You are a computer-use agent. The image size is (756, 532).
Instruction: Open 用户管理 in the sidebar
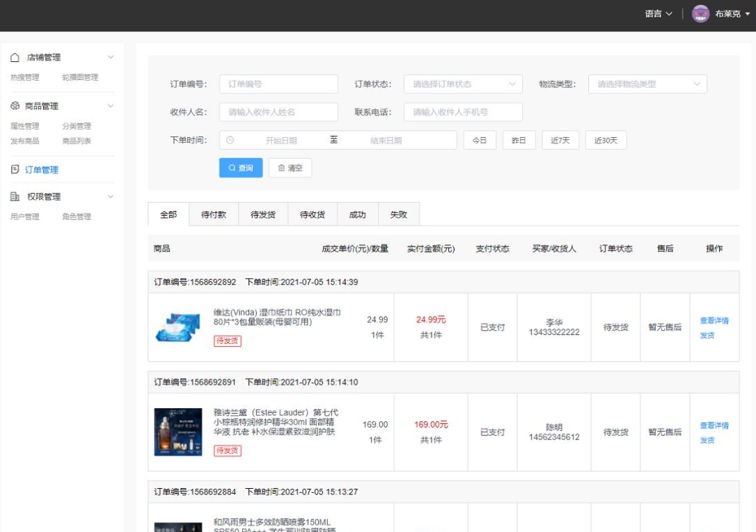(25, 217)
